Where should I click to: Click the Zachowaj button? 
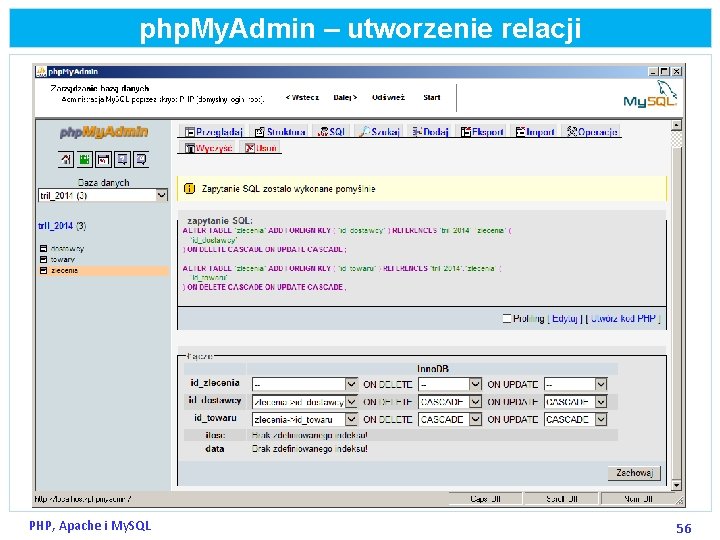(x=634, y=473)
